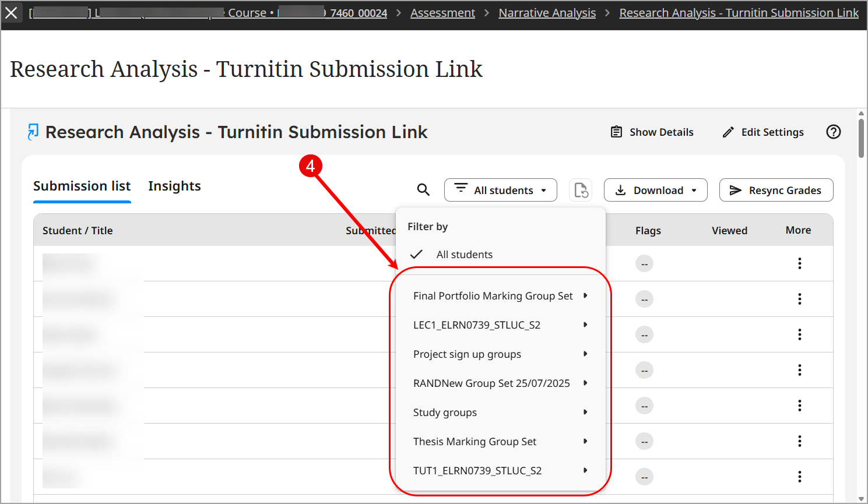This screenshot has height=504, width=868.
Task: Open More options in the fourth row
Action: pos(799,370)
